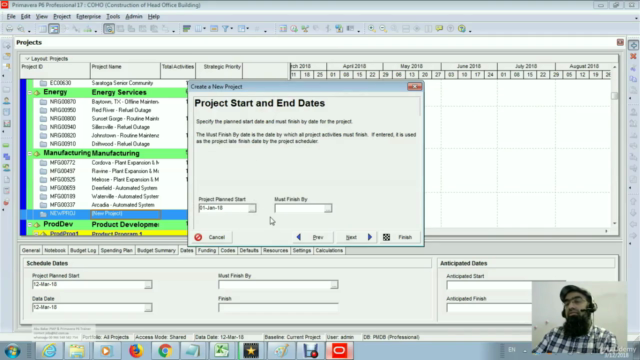Open the Filter icon dropdown arrow
This screenshot has width=640, height=360.
pos(231,29)
